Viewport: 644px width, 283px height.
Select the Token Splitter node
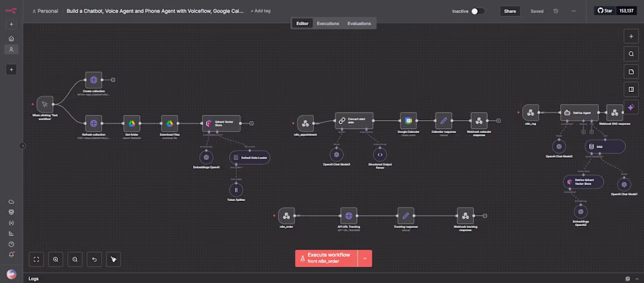point(236,190)
